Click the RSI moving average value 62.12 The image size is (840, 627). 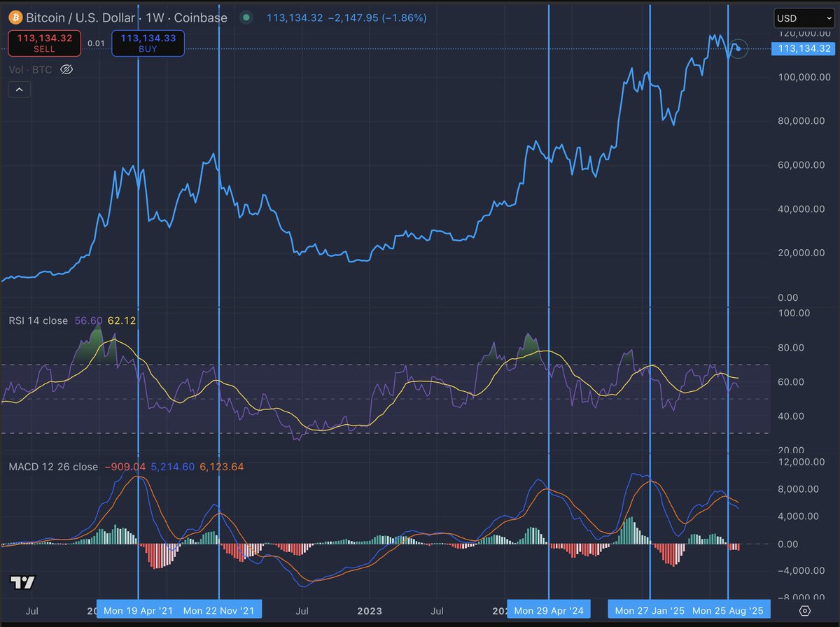click(x=121, y=320)
